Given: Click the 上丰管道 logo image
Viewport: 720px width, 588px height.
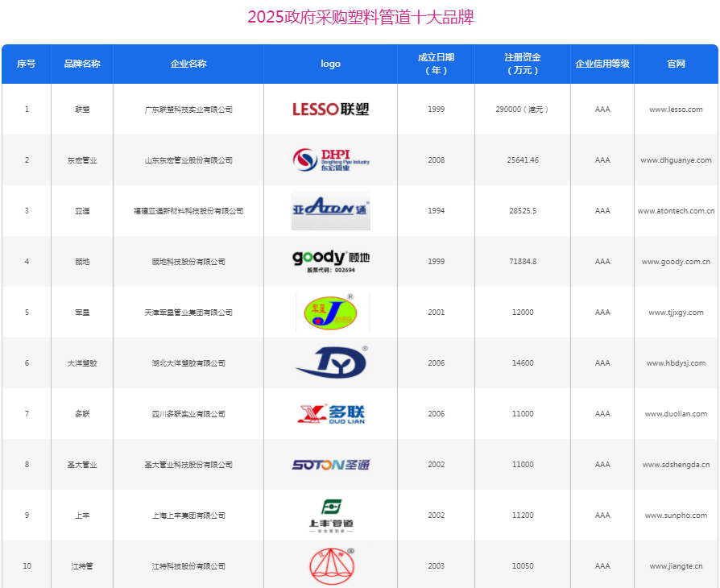Looking at the screenshot, I should coord(330,516).
